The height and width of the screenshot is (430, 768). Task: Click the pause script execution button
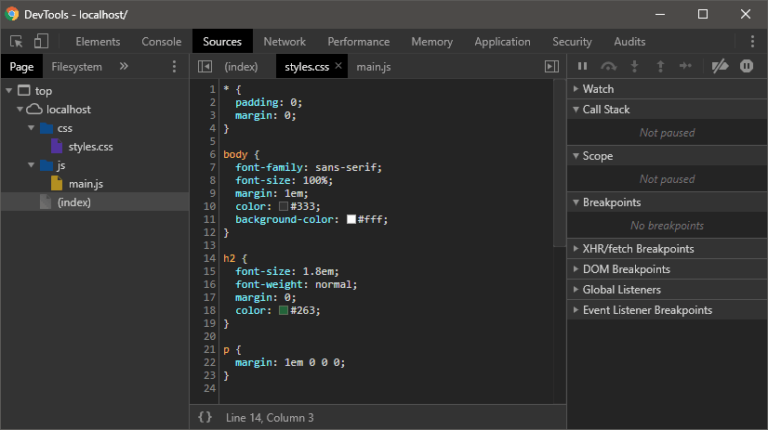click(x=582, y=66)
